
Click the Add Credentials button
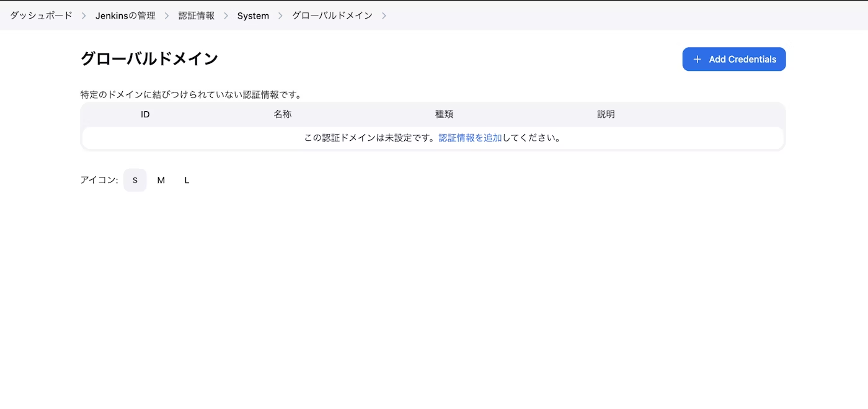coord(734,59)
